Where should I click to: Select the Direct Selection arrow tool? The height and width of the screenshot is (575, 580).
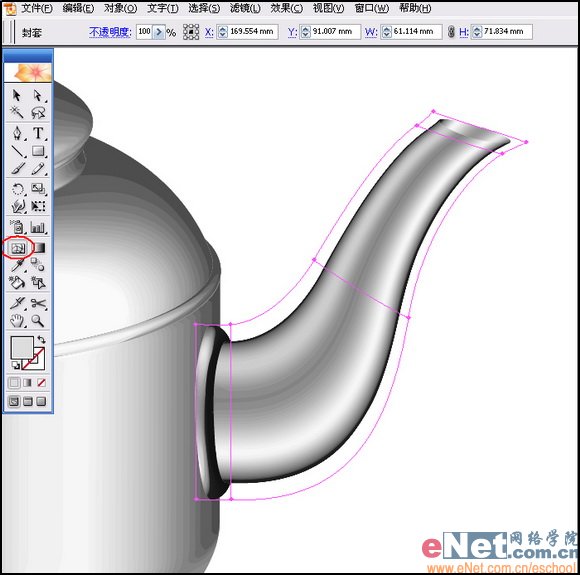coord(38,95)
